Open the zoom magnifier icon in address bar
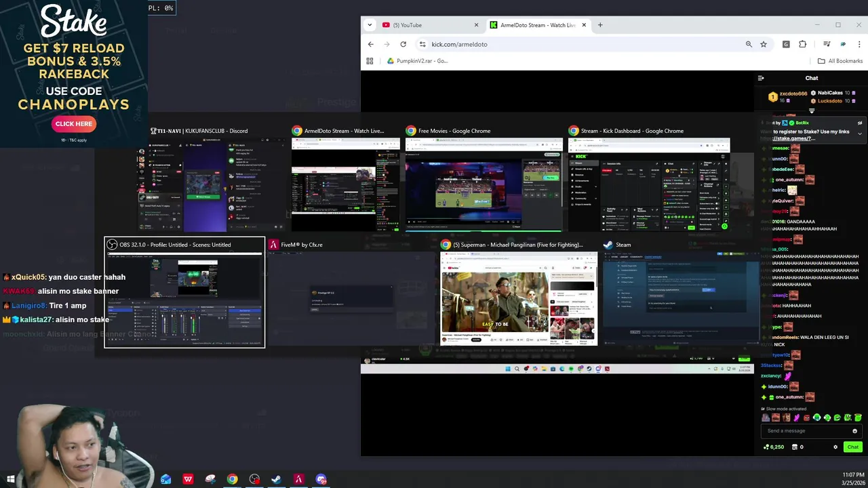The width and height of the screenshot is (868, 488). (x=749, y=44)
